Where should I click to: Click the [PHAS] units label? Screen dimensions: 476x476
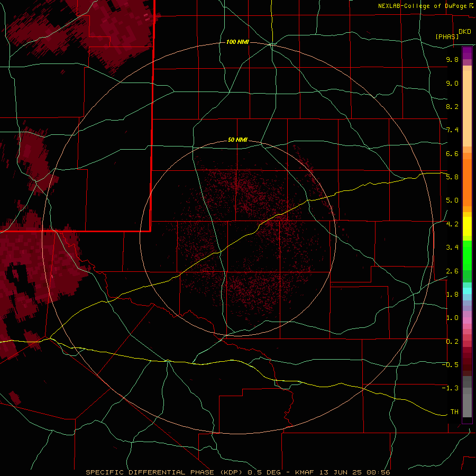447,36
